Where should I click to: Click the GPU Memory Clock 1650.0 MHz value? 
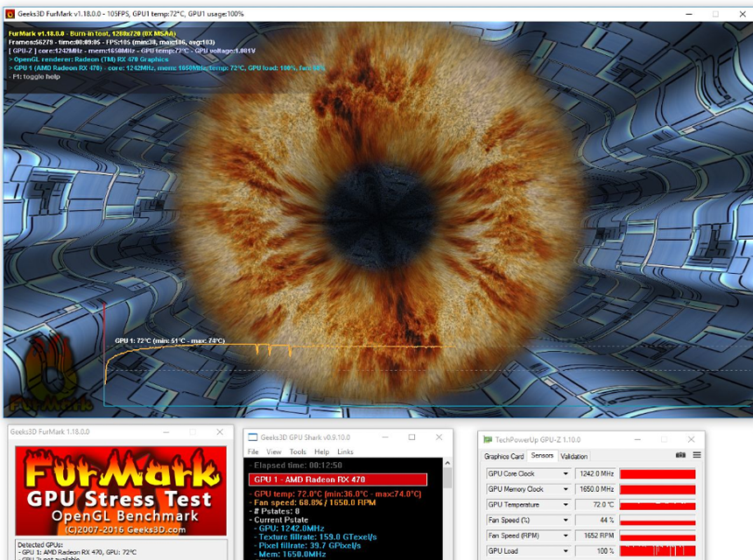pos(595,489)
